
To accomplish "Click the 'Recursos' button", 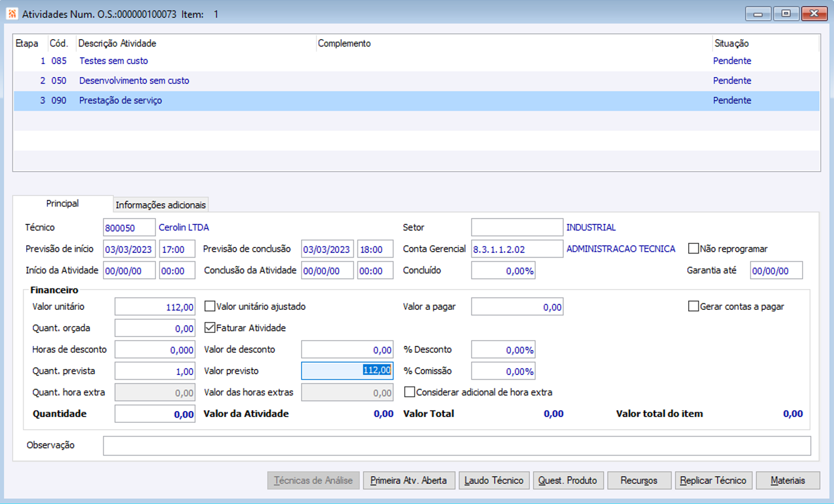I will point(638,480).
